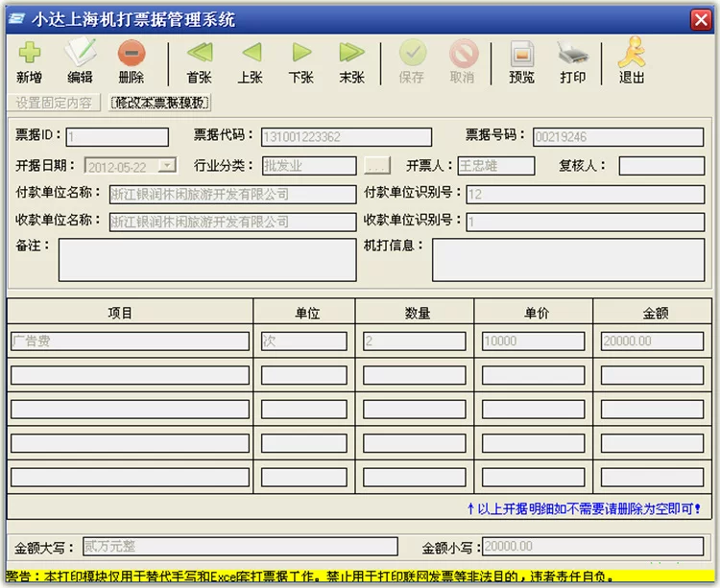720x588 pixels.
Task: Click the second-row empty 项目 cell
Action: (x=130, y=375)
